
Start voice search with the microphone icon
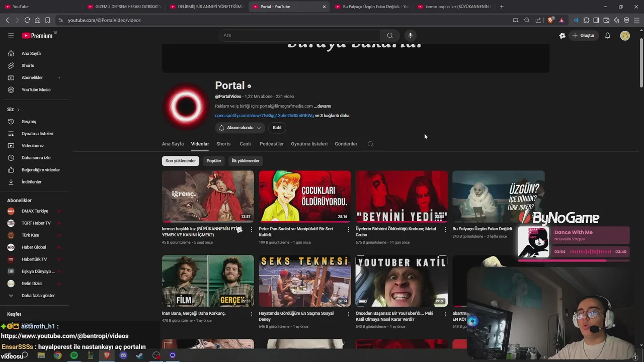point(411,36)
